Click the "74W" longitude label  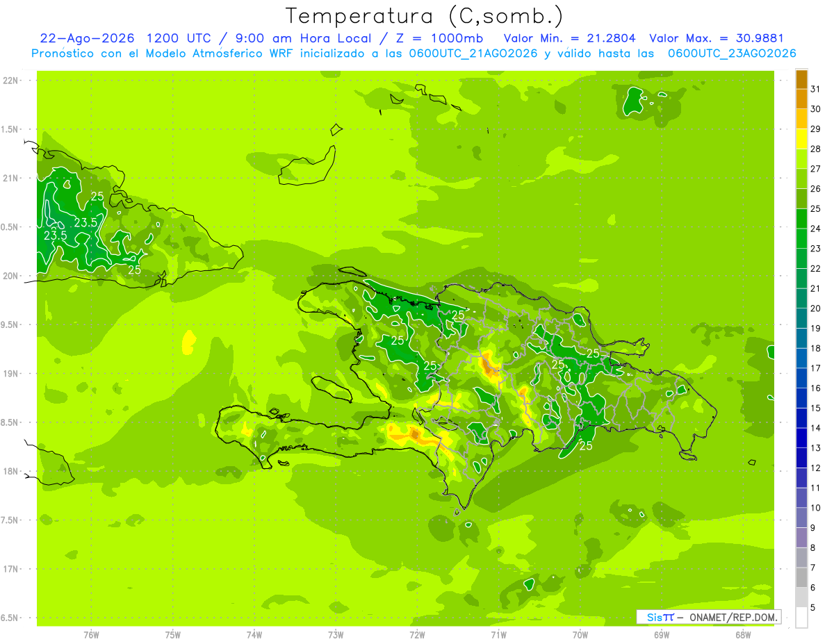click(x=254, y=635)
